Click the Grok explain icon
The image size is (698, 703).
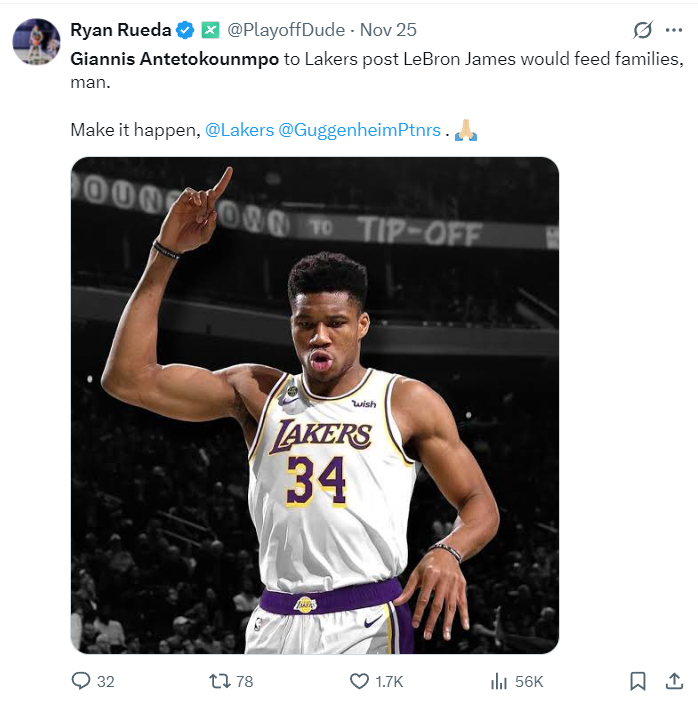coord(643,30)
